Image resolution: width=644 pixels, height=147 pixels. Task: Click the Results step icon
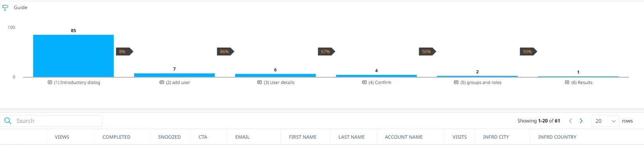[567, 82]
